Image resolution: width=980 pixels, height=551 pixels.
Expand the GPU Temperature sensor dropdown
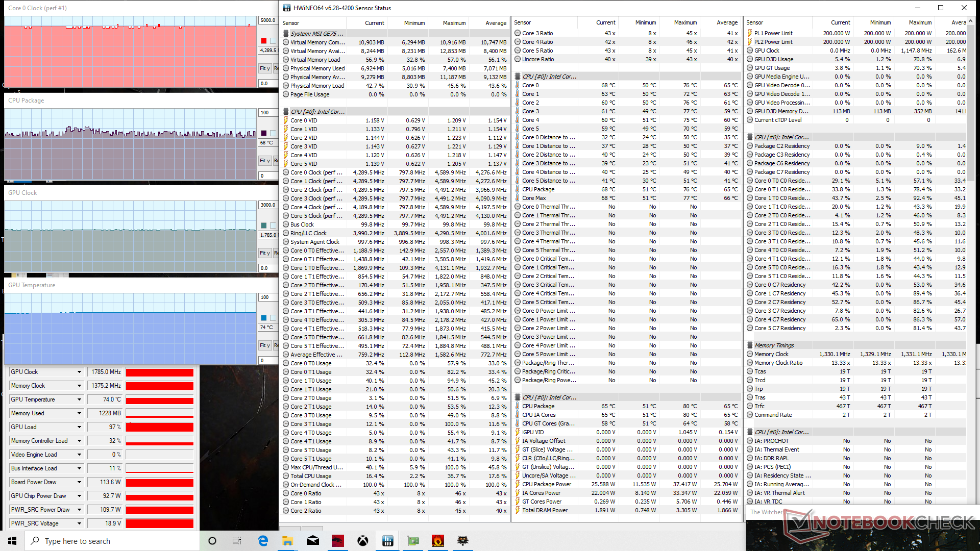tap(79, 399)
